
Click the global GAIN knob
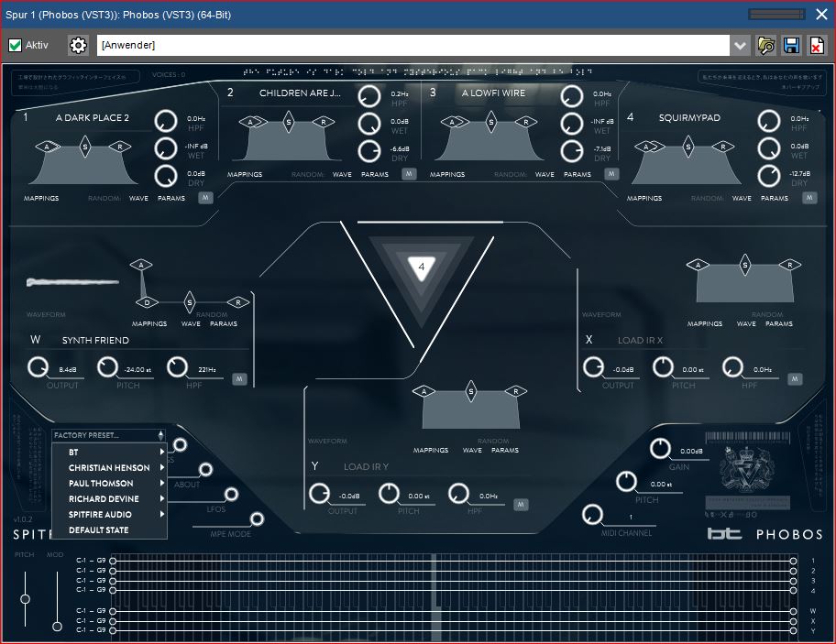pyautogui.click(x=660, y=449)
